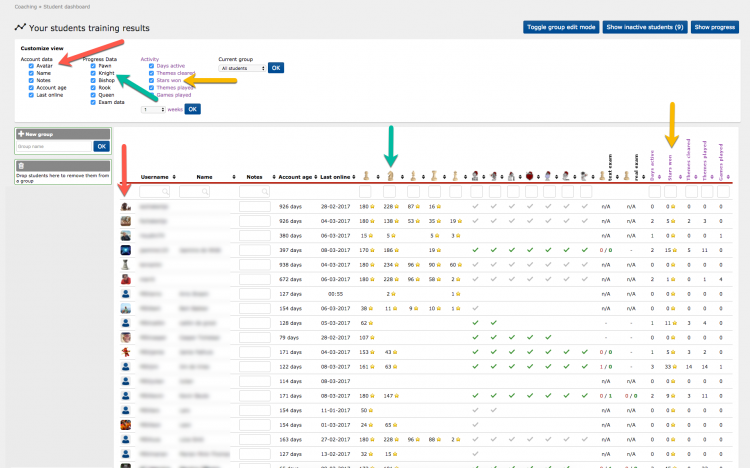The image size is (750, 468).
Task: Toggle the Bishop progress checkbox
Action: point(93,80)
